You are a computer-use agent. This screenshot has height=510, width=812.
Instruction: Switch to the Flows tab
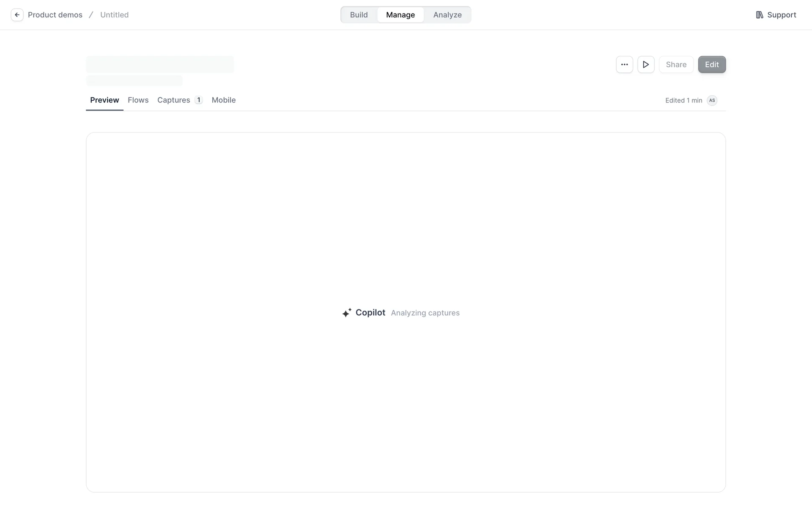coord(138,100)
